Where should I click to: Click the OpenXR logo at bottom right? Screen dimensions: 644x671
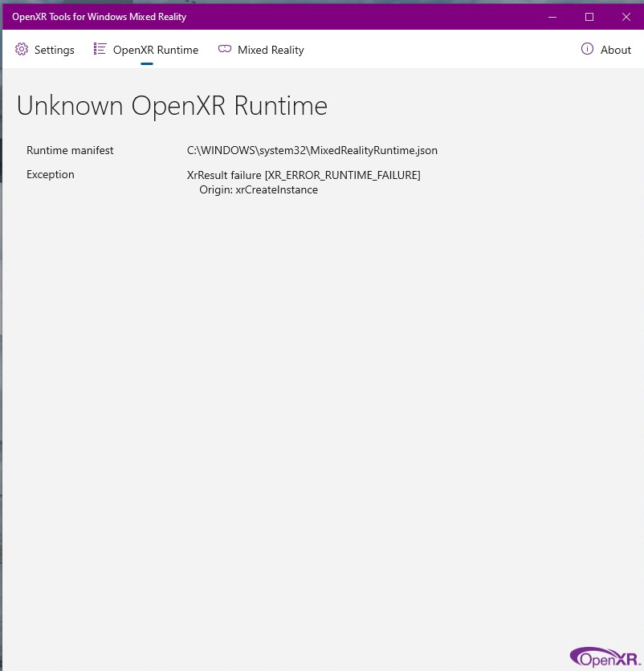(604, 656)
